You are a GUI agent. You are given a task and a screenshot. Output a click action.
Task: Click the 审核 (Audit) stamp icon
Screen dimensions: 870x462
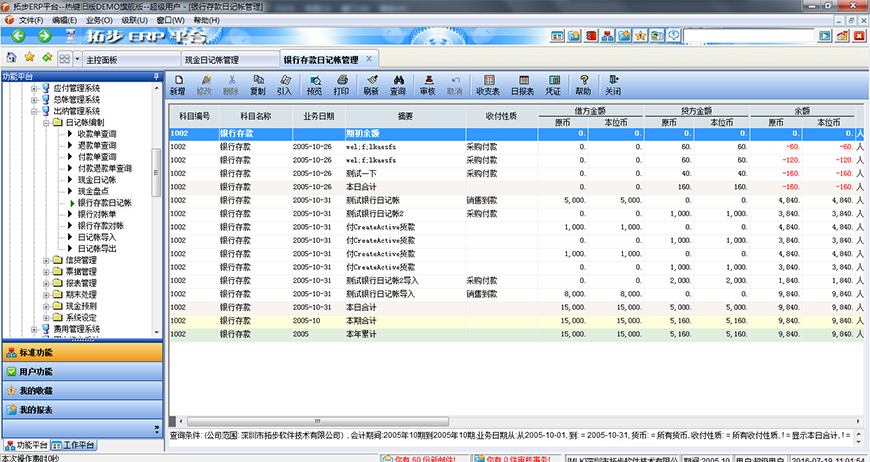click(428, 84)
